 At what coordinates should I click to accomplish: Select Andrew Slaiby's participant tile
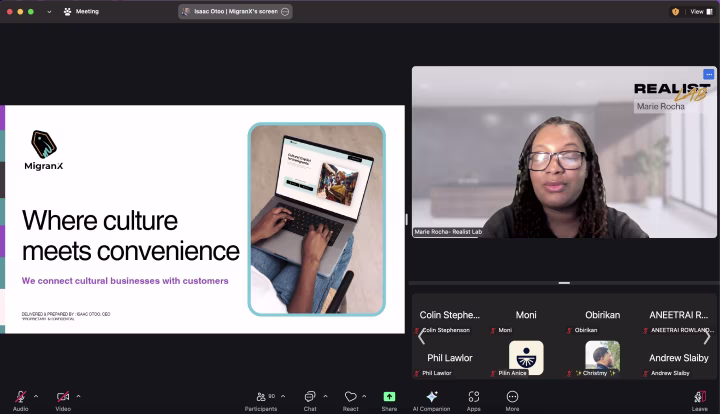[x=679, y=358]
